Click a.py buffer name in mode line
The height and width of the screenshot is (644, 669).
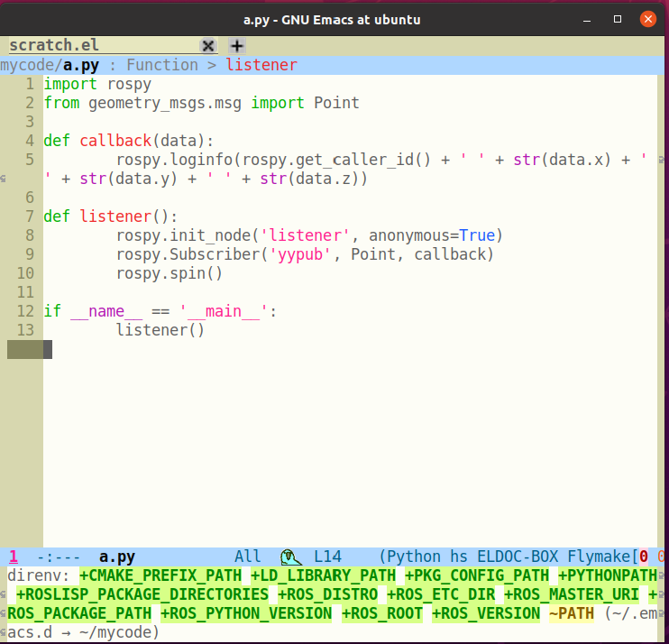(116, 557)
